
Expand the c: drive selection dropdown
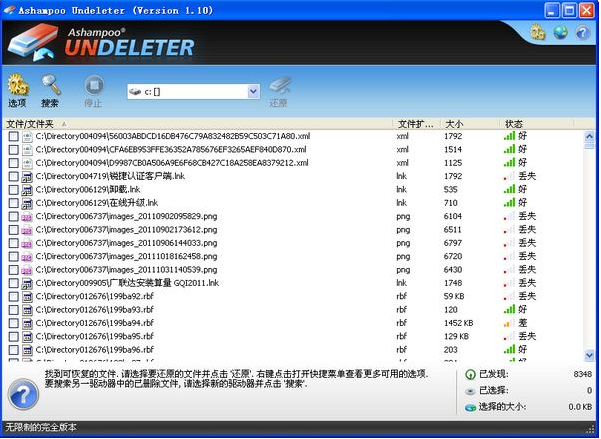(253, 91)
